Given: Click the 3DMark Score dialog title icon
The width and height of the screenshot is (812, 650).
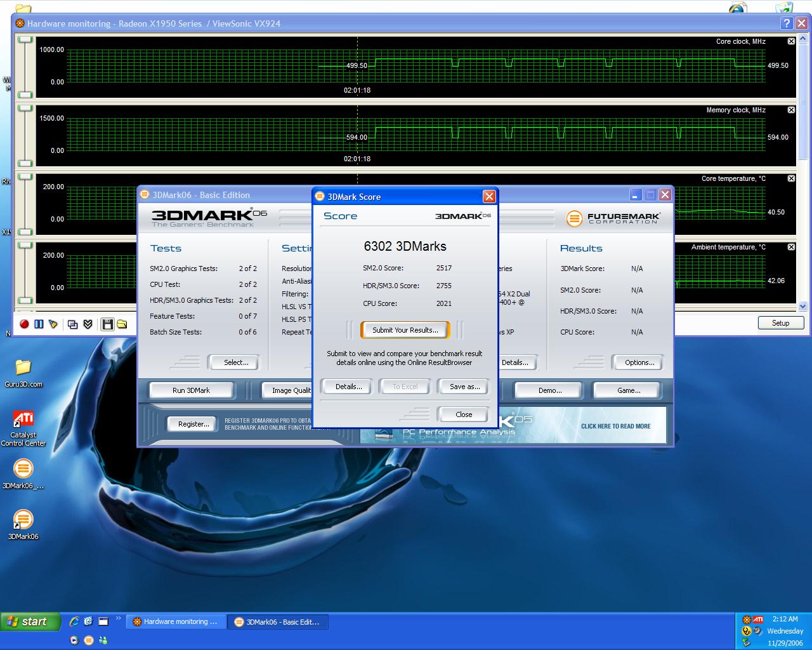Looking at the screenshot, I should [x=320, y=197].
